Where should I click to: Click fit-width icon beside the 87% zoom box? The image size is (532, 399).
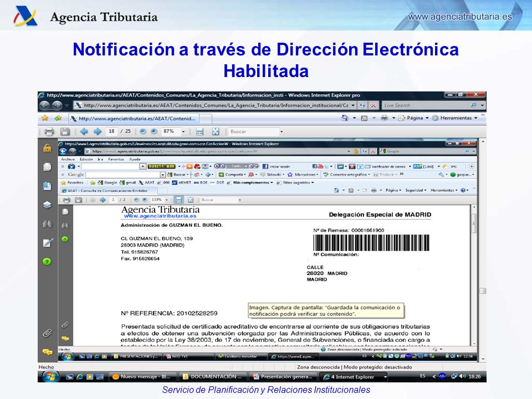click(200, 132)
